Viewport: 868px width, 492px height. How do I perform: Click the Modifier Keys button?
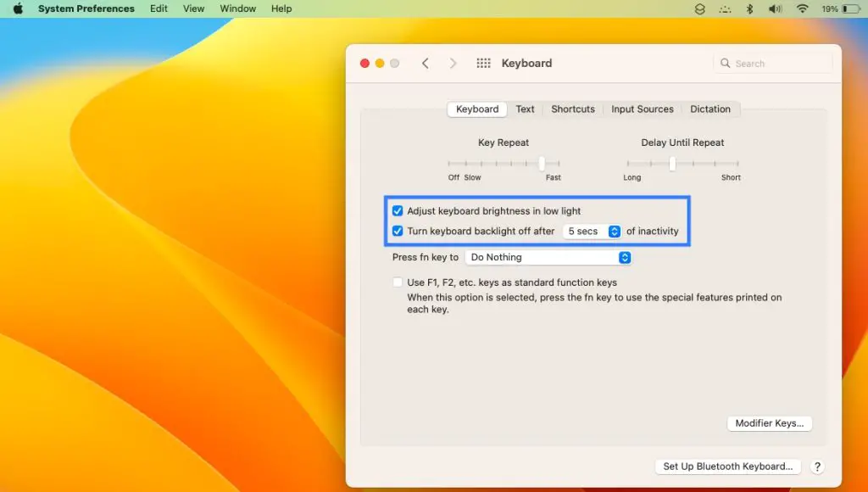point(769,422)
